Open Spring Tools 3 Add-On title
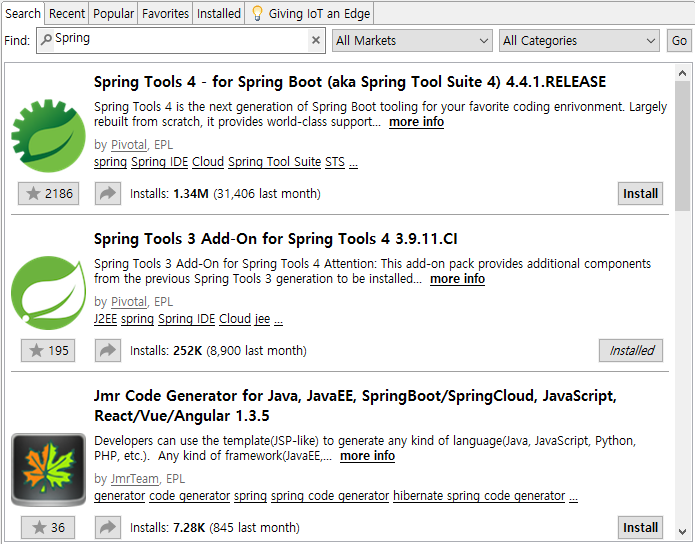Screen dimensions: 695x544 [275, 239]
